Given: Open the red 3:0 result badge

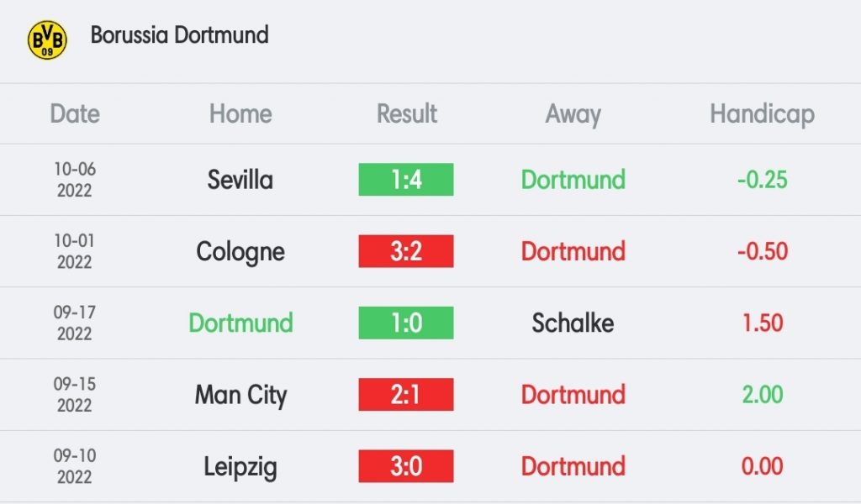Looking at the screenshot, I should point(406,466).
